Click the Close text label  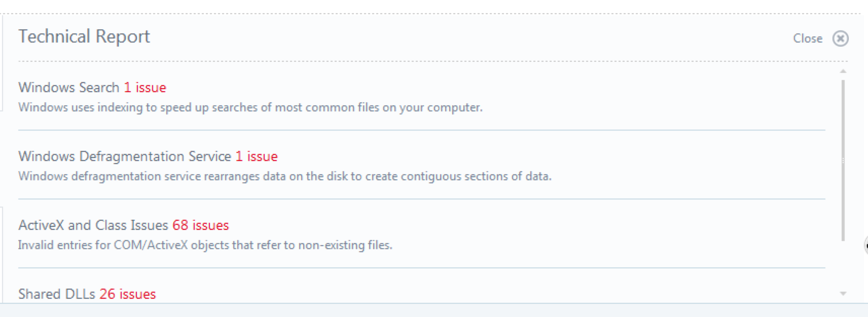[807, 38]
